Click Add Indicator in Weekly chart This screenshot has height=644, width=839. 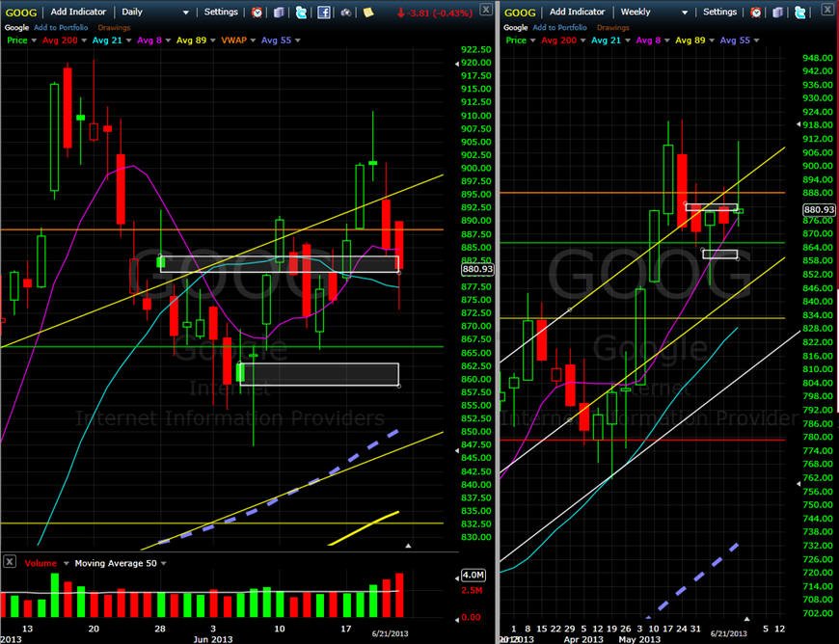pyautogui.click(x=577, y=12)
